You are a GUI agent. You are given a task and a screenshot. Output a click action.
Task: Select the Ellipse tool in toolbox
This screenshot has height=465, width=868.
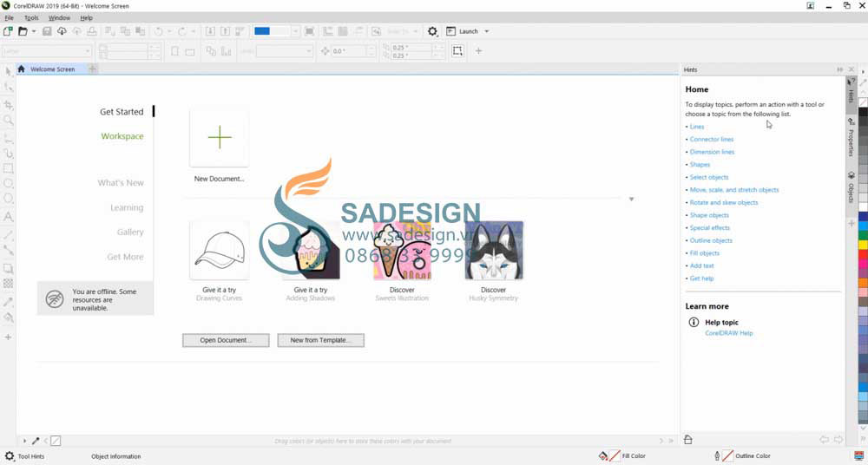(9, 184)
